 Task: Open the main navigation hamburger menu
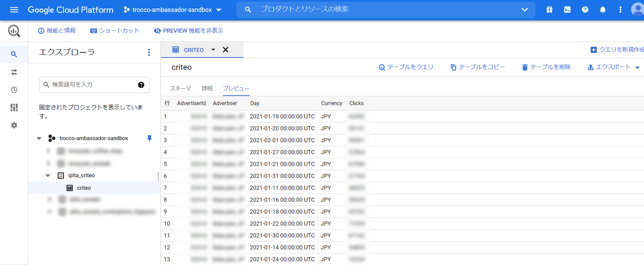coord(14,10)
